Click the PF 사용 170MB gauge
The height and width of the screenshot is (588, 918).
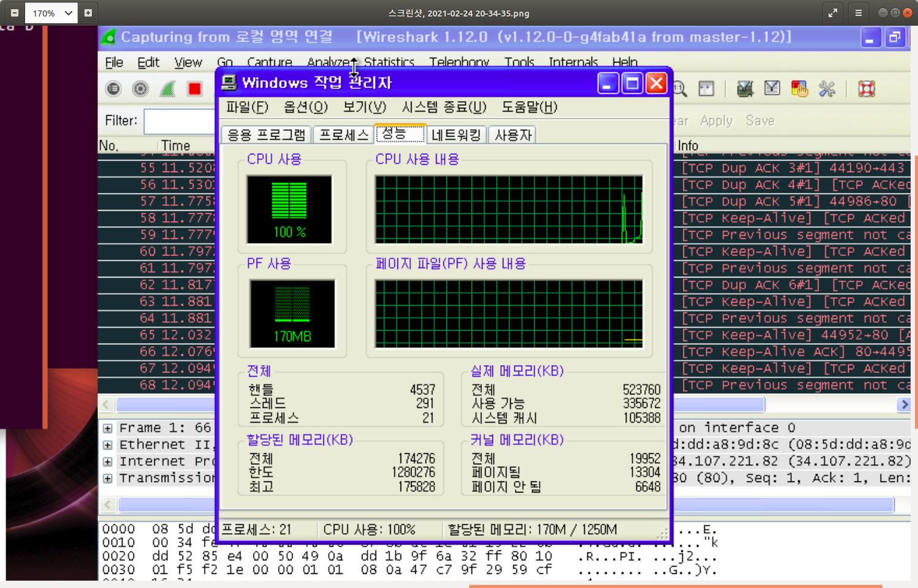[292, 314]
